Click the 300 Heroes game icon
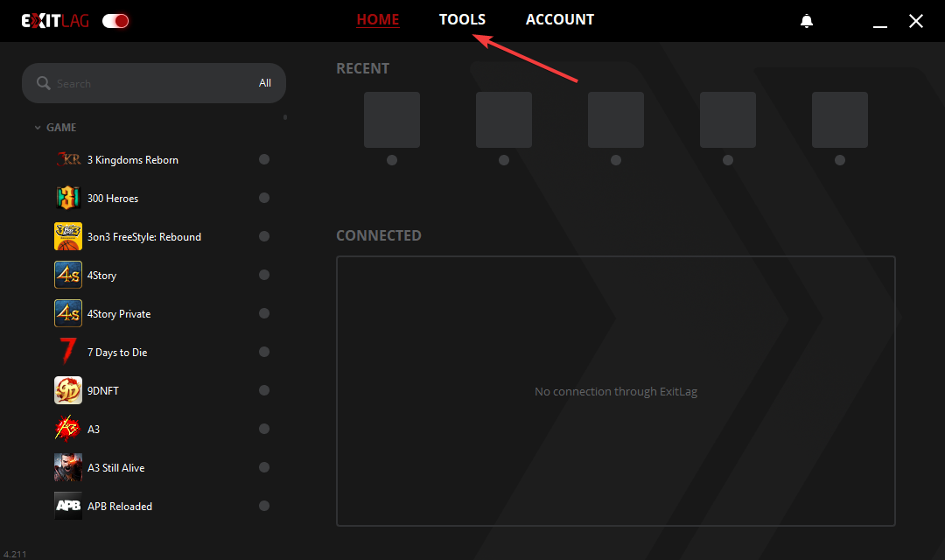 point(68,198)
